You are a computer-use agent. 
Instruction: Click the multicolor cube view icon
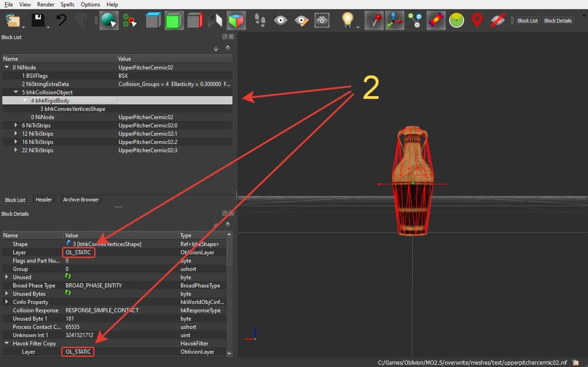237,20
